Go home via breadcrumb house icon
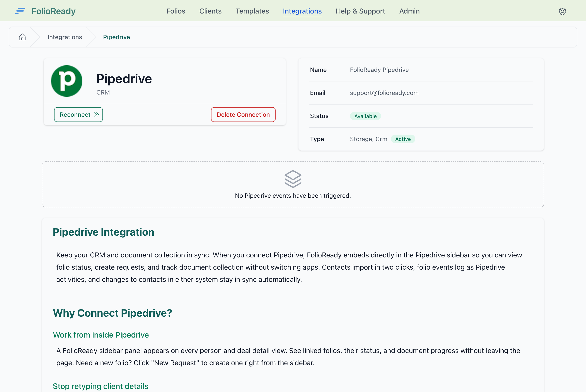Image resolution: width=586 pixels, height=392 pixels. (22, 37)
